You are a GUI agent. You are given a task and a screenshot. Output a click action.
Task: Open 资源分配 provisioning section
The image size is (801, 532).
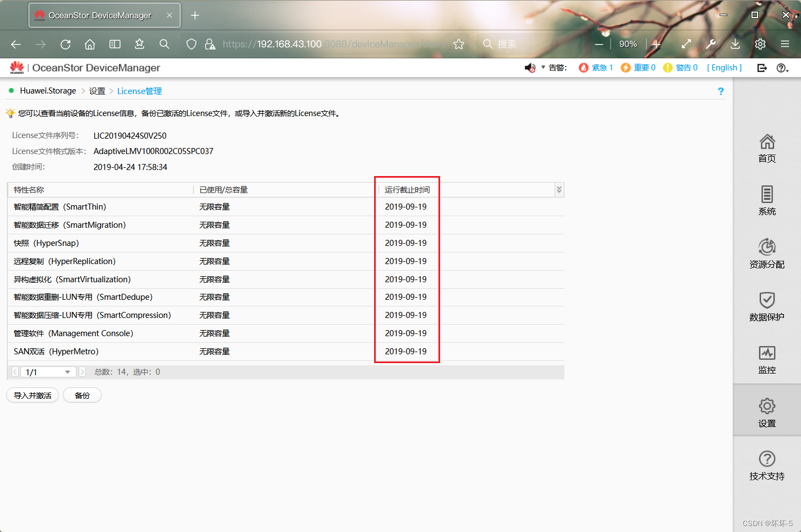pos(767,254)
